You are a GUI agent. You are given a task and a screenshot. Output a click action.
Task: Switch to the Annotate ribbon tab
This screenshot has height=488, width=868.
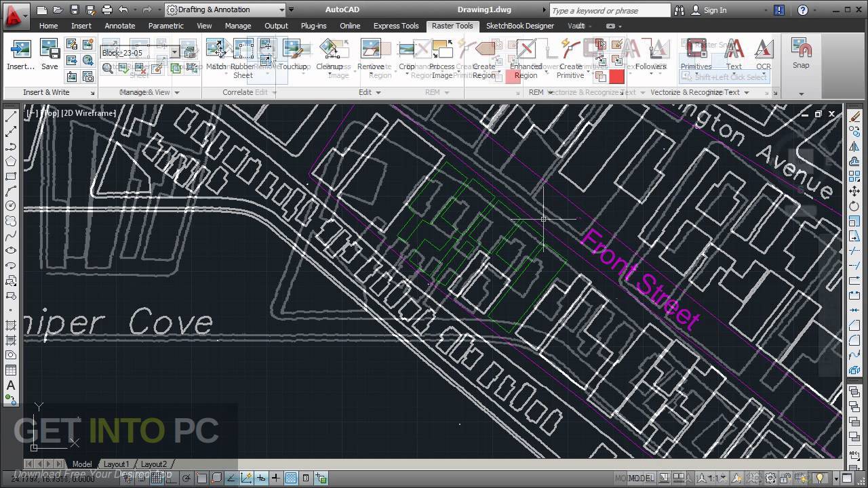click(120, 26)
